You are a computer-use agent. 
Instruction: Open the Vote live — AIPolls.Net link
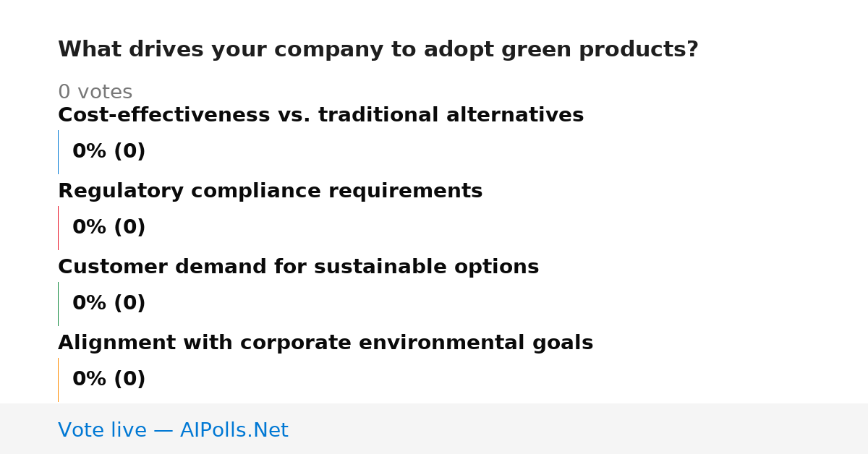[x=173, y=430]
